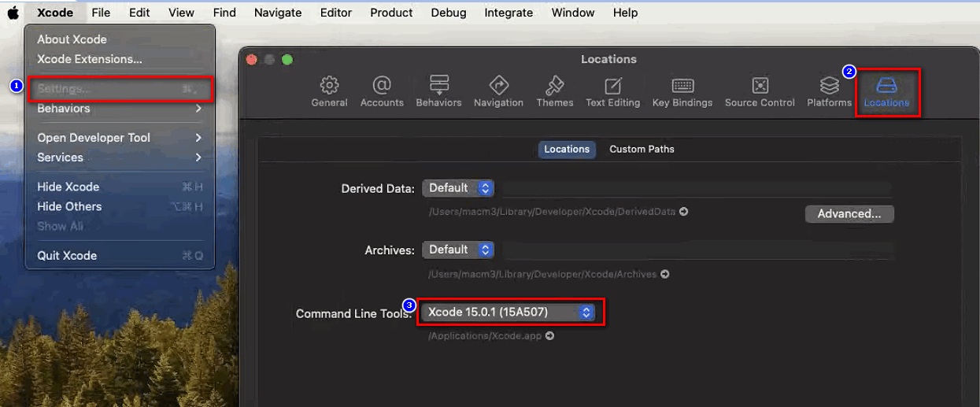
Task: Choose Hide Xcode menu item
Action: [x=120, y=187]
